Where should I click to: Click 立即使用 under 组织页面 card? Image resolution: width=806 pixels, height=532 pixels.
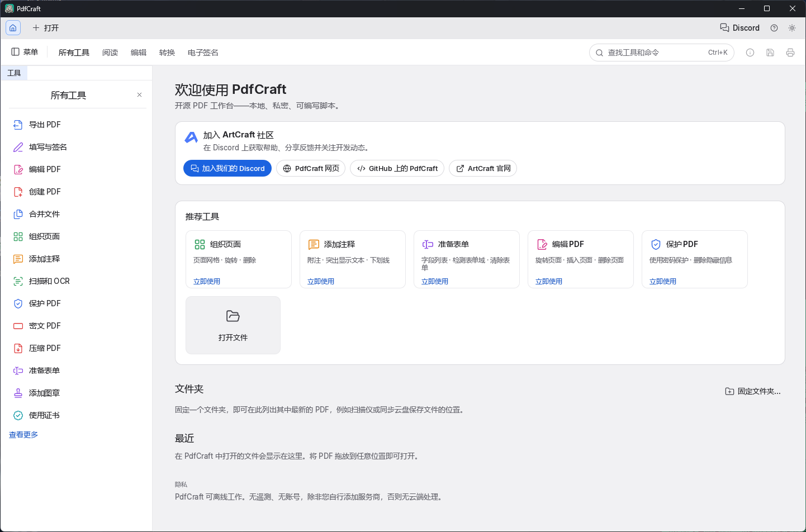pos(207,282)
